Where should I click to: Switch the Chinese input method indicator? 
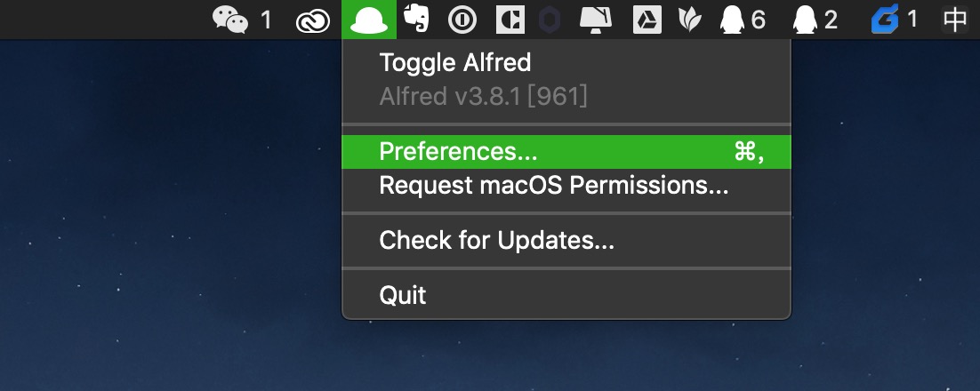(955, 20)
